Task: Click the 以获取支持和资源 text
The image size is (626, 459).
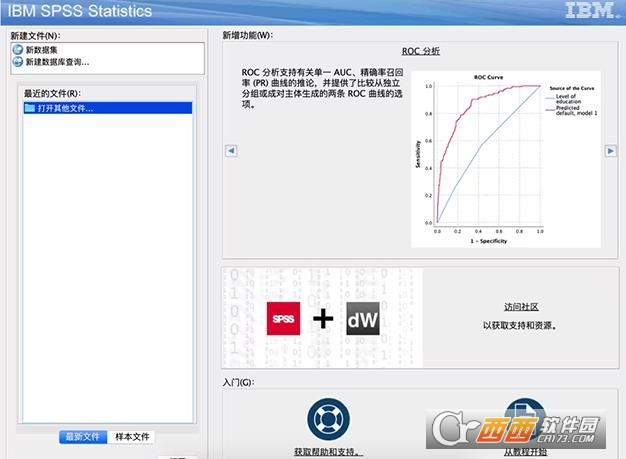Action: (520, 326)
